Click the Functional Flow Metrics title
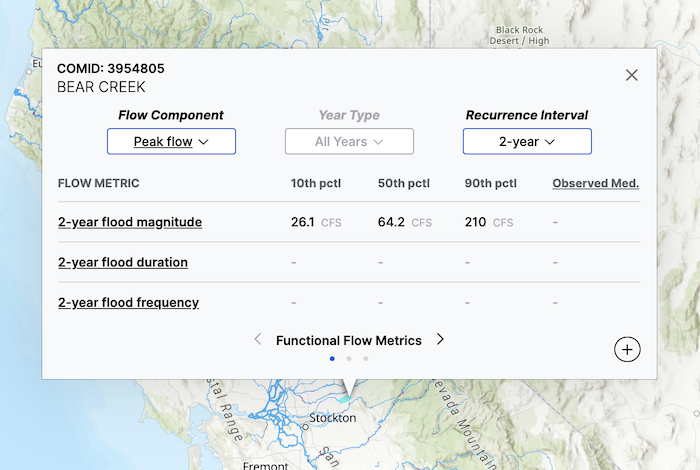The height and width of the screenshot is (470, 700). pos(349,340)
